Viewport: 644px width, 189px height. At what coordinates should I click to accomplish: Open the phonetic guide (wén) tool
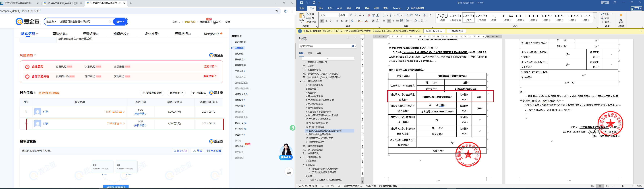[373, 15]
